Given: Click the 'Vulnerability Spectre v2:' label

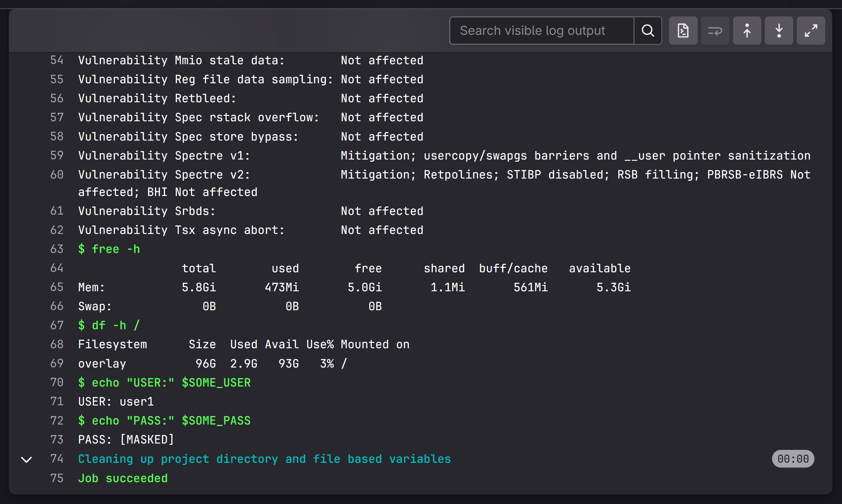Looking at the screenshot, I should coord(164,174).
